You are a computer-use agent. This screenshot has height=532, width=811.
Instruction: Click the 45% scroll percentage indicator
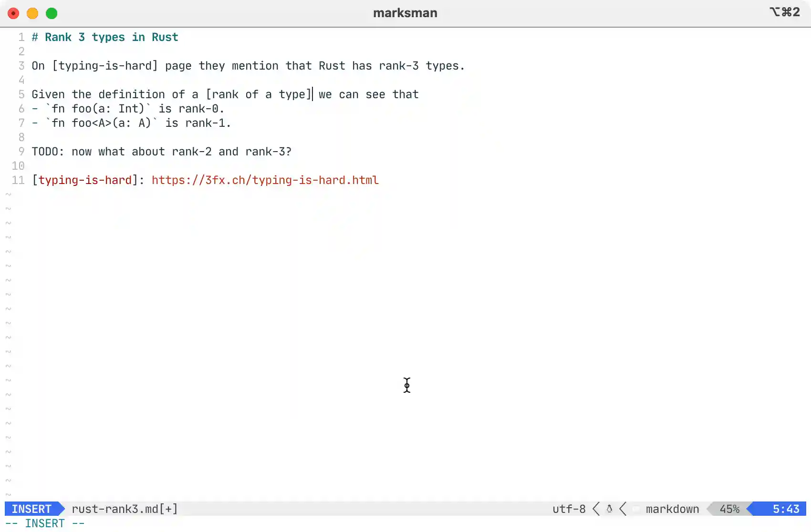729,509
